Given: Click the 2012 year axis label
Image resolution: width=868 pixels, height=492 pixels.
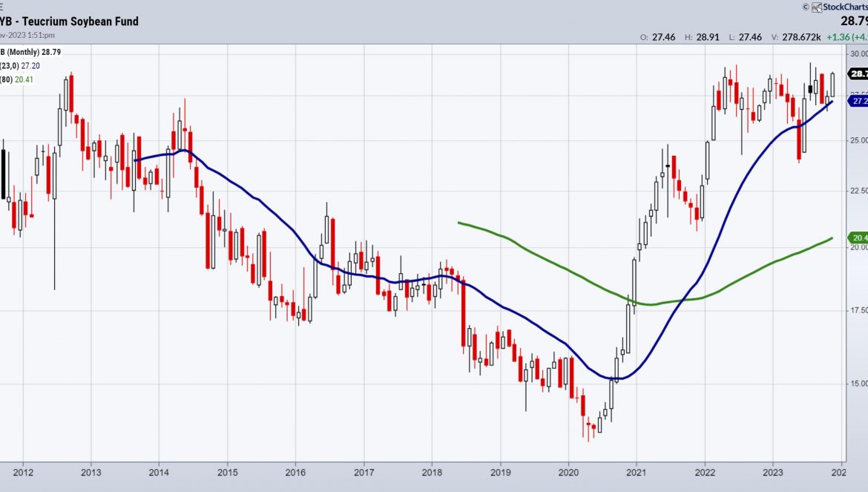Looking at the screenshot, I should [23, 473].
